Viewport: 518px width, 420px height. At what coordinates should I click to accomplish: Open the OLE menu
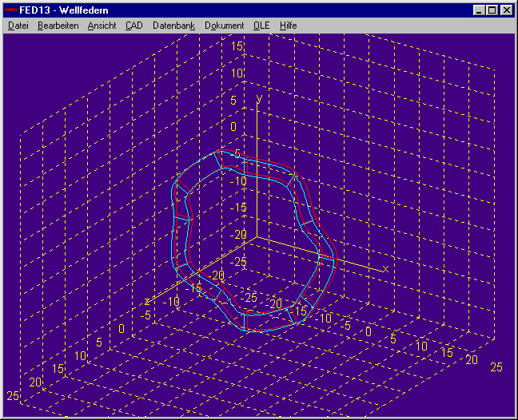pos(261,26)
